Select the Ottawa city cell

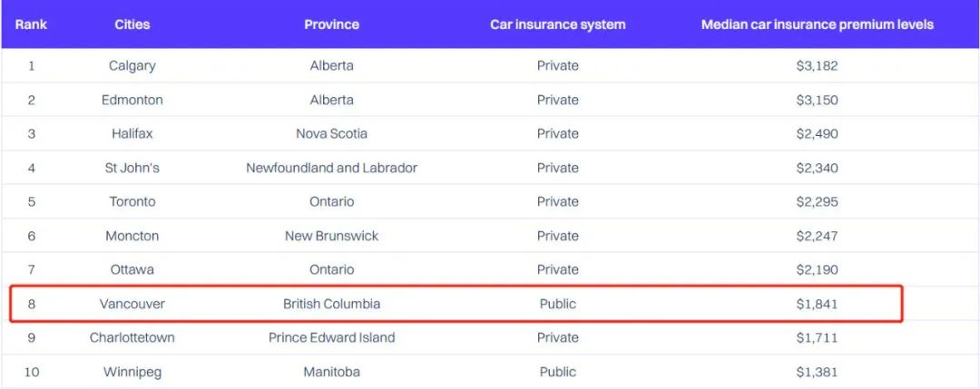tap(132, 269)
